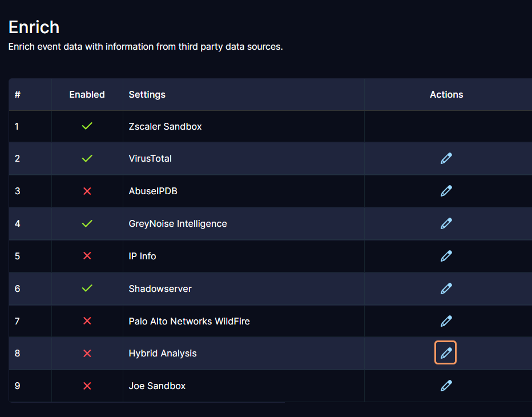Edit the VirusTotal settings pencil icon
Image resolution: width=532 pixels, height=417 pixels.
coord(446,158)
